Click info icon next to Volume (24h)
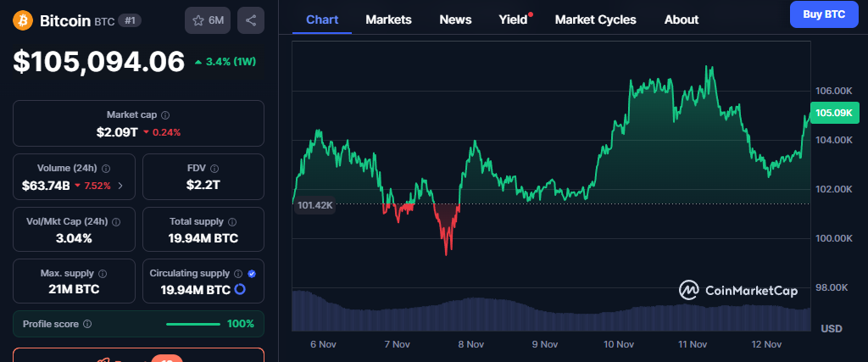 (x=106, y=169)
